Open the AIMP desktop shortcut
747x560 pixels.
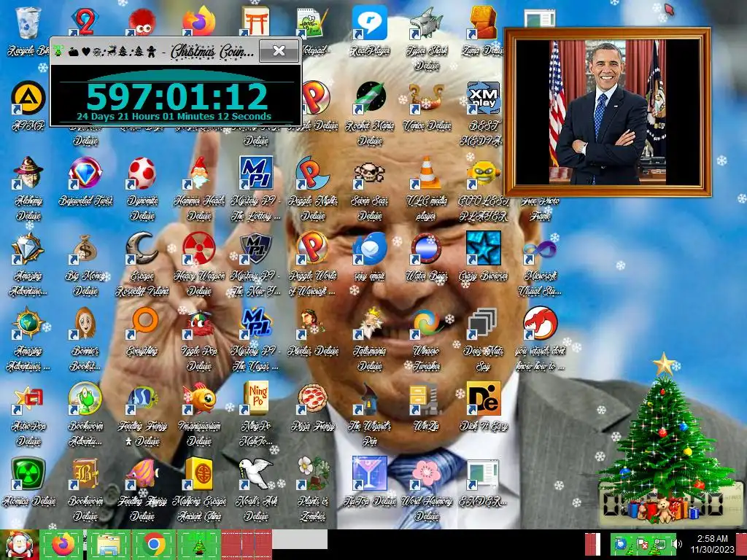coord(28,98)
